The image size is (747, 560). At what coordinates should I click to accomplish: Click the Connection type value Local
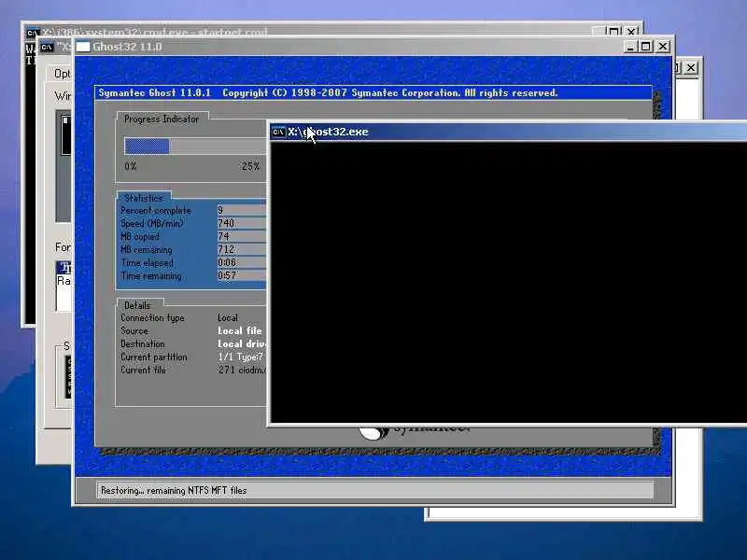coord(228,317)
